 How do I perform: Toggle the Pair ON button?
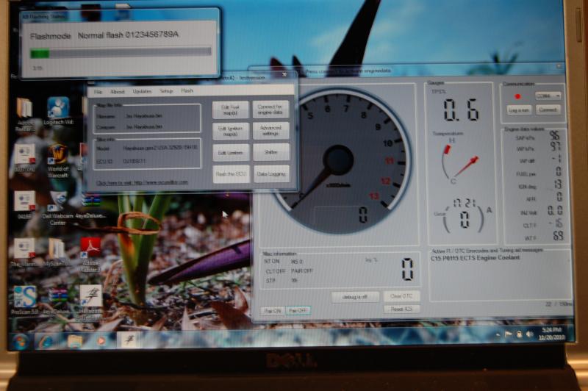click(273, 310)
